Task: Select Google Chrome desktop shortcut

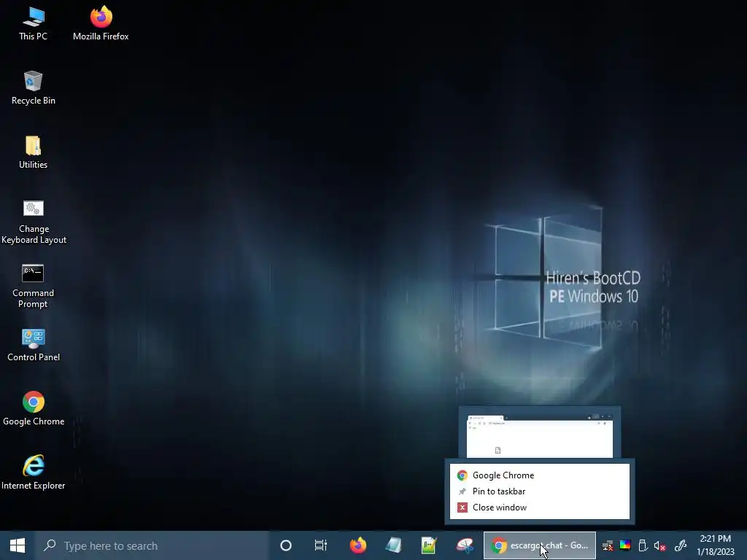Action: pos(34,409)
